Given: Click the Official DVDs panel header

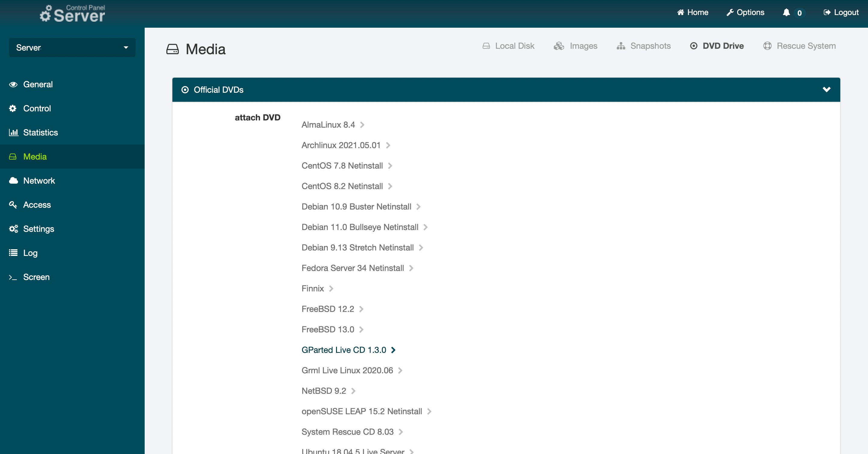Looking at the screenshot, I should coord(506,90).
